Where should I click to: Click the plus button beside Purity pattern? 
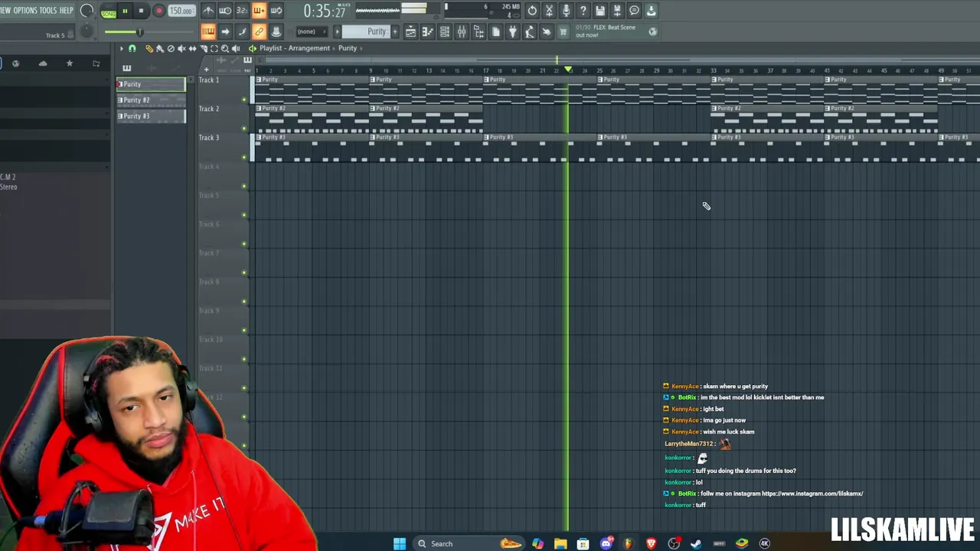click(x=395, y=31)
